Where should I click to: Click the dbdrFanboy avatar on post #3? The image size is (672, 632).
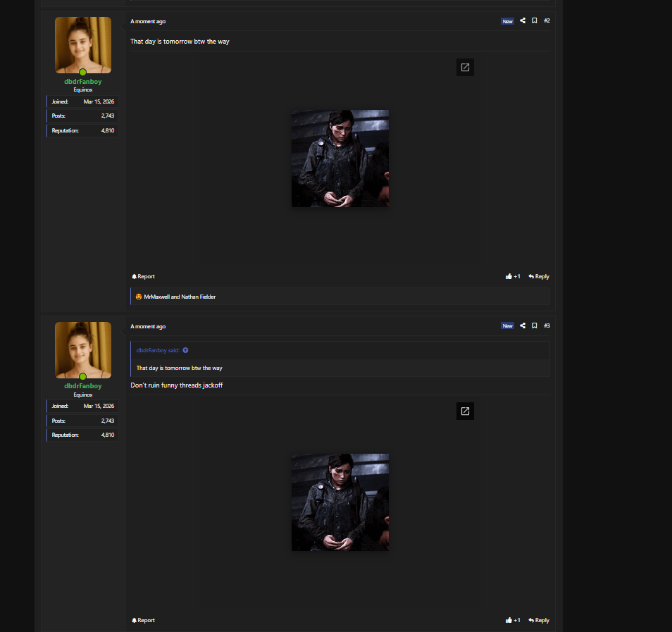point(83,350)
